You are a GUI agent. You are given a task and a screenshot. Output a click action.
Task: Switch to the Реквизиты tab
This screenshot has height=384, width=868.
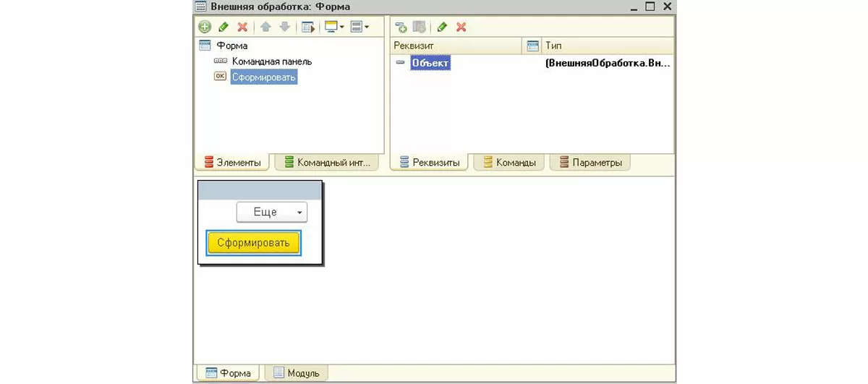pyautogui.click(x=429, y=162)
